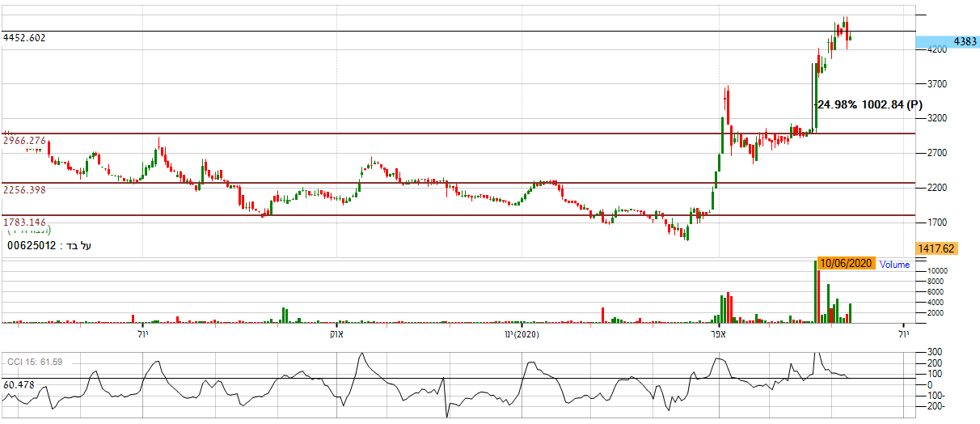Click the blue 4383 current price tag
The image size is (980, 424).
click(947, 40)
